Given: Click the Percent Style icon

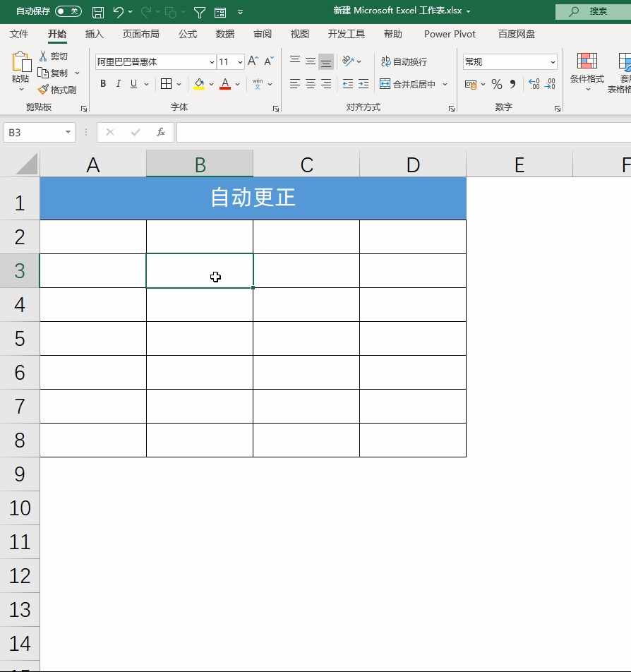Looking at the screenshot, I should pyautogui.click(x=496, y=84).
